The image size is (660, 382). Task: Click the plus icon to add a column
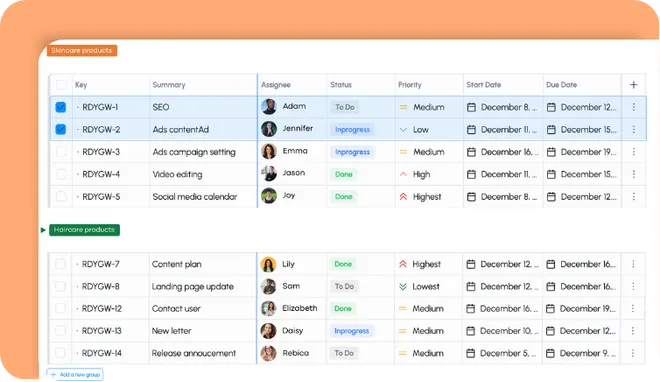pos(633,85)
